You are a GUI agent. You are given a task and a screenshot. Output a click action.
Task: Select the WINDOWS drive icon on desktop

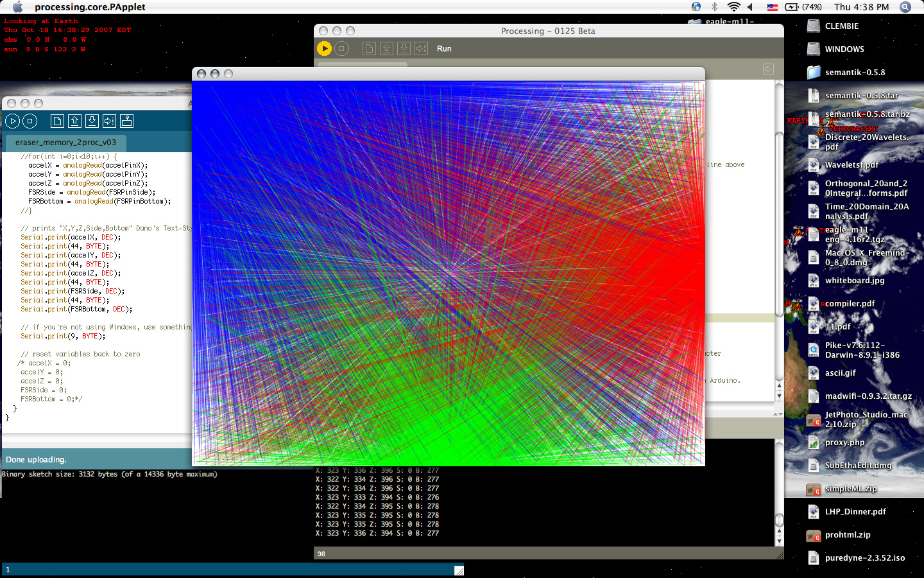click(814, 49)
